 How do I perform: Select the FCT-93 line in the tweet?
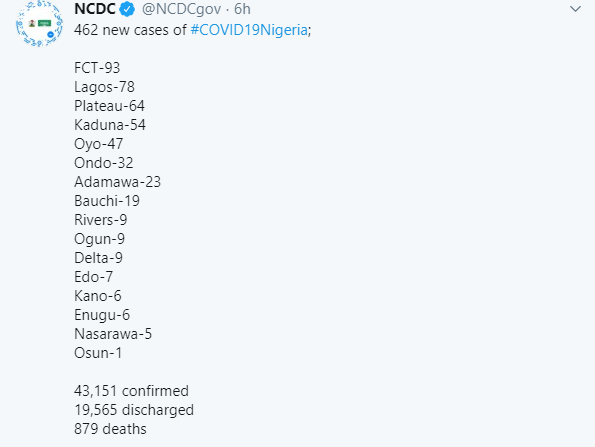point(97,68)
